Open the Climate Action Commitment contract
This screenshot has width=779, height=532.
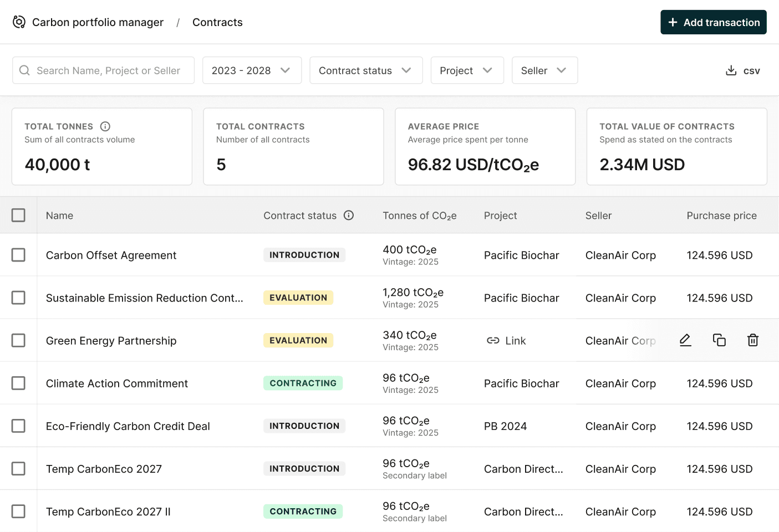[x=116, y=383]
